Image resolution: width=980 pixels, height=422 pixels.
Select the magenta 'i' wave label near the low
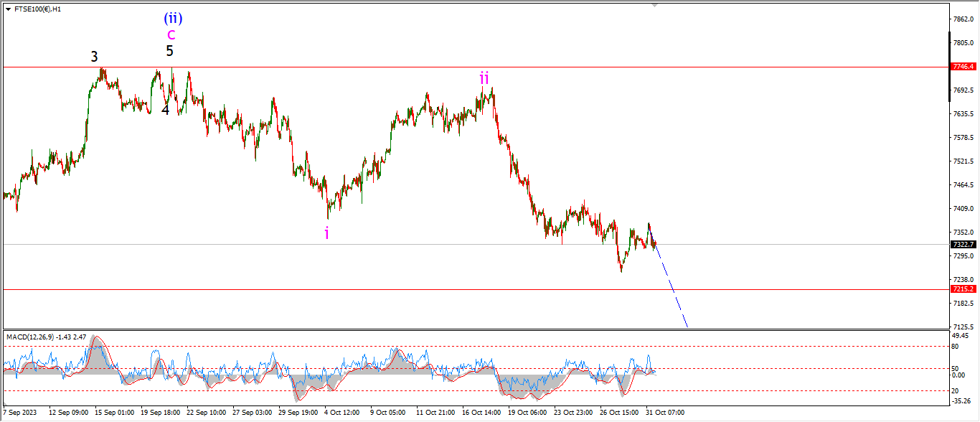(327, 233)
